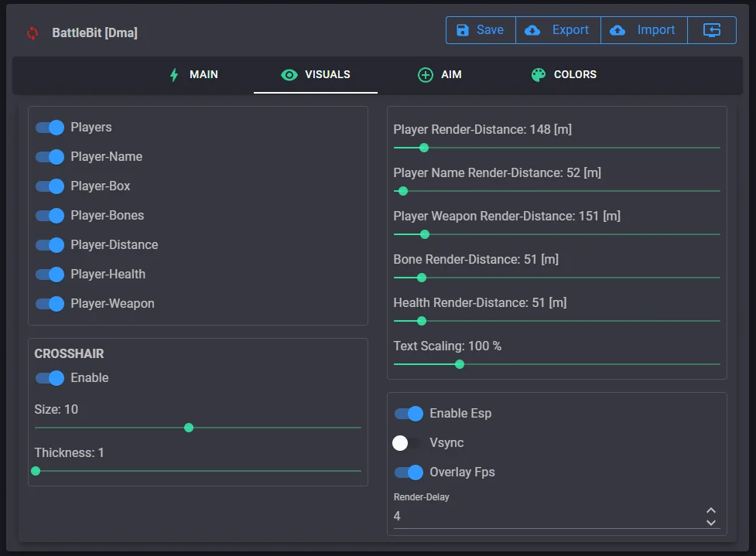756x556 pixels.
Task: Increase Render-Delay with the up arrow
Action: pos(711,510)
